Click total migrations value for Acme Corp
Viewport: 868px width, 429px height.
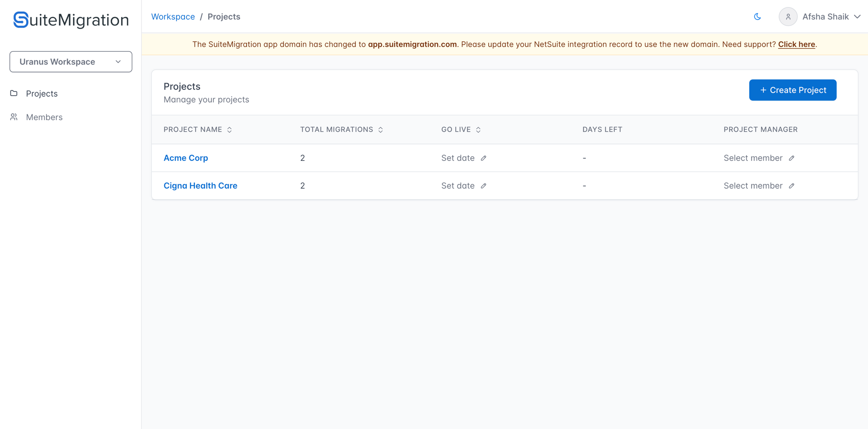[x=302, y=158]
